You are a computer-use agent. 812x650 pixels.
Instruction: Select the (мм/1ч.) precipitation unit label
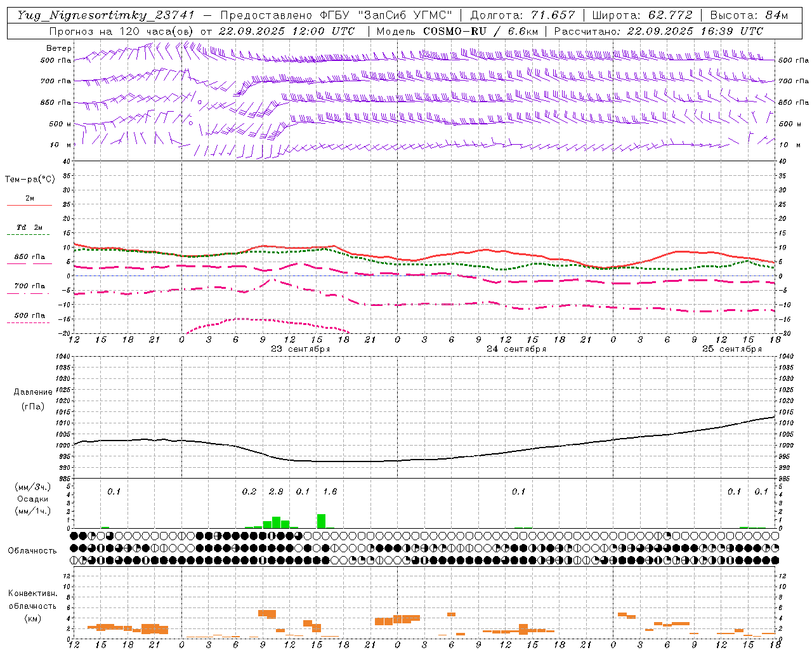33,510
